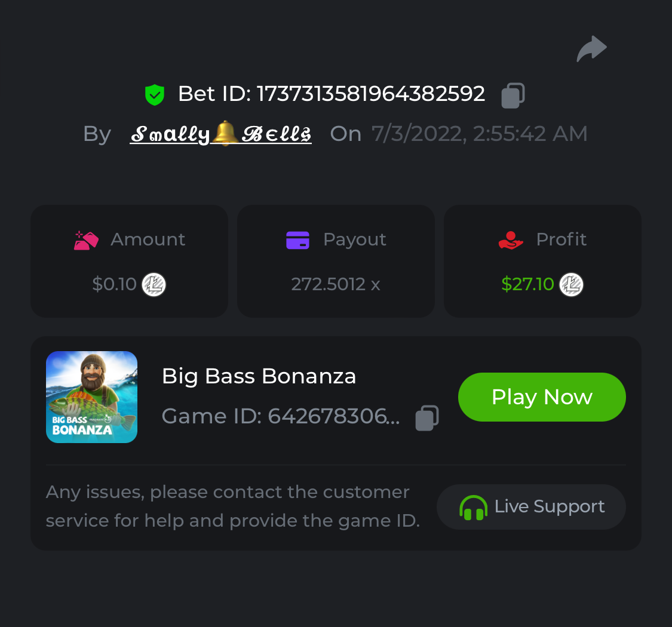672x627 pixels.
Task: Click the Big Bass Bonanza game thumbnail
Action: click(91, 397)
